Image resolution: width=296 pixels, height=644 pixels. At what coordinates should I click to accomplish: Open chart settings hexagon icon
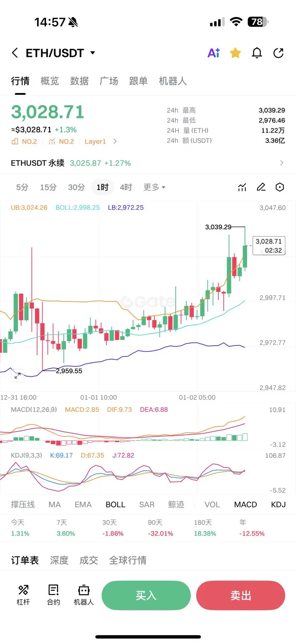pos(280,187)
